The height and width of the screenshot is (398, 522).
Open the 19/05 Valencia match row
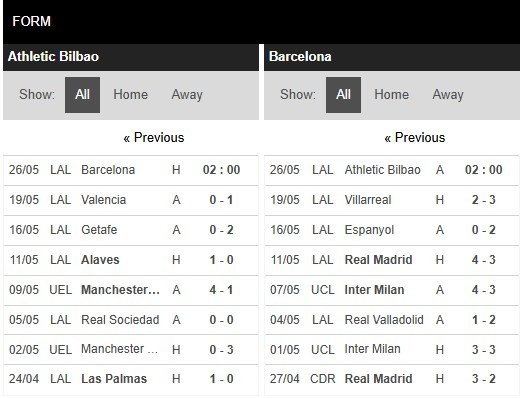point(131,200)
